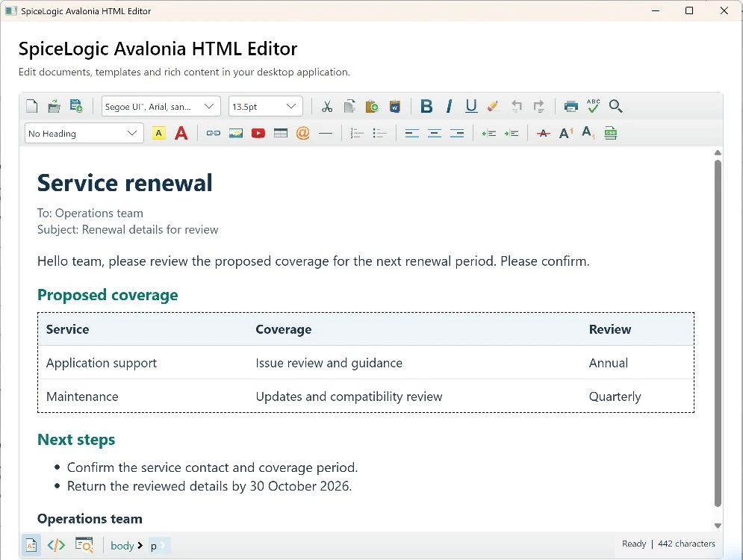Increase paragraph indent
The width and height of the screenshot is (743, 560).
tap(512, 133)
